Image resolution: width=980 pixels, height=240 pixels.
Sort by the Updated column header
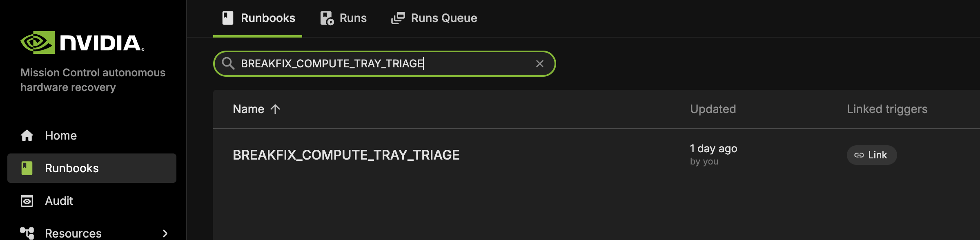click(x=713, y=109)
